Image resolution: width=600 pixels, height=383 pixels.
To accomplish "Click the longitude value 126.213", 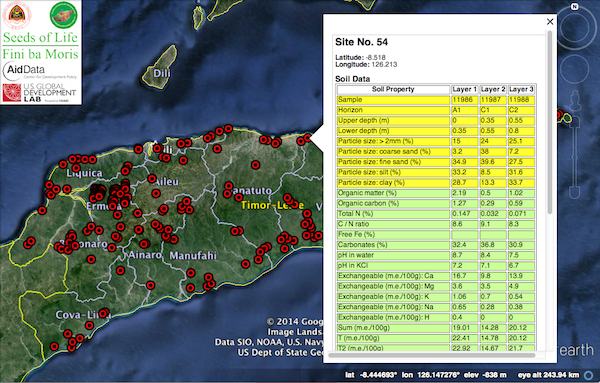I will pyautogui.click(x=384, y=64).
